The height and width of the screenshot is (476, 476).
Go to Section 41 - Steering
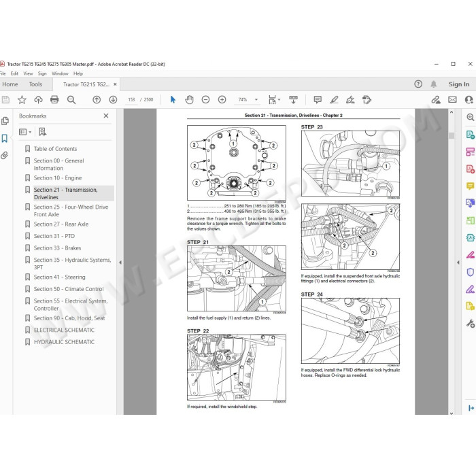[x=60, y=277]
